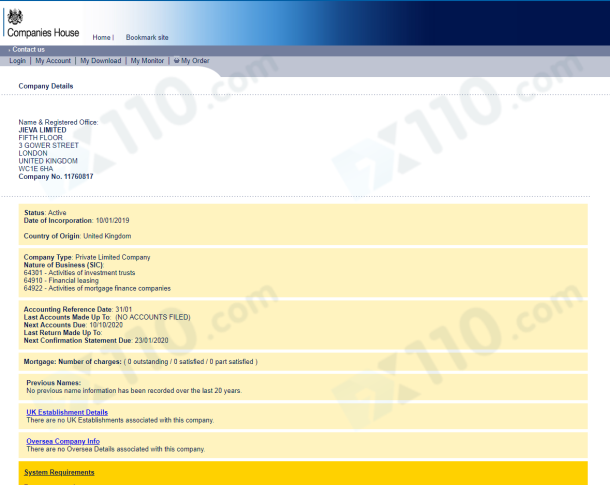Click the no UK Establishments text
The height and width of the screenshot is (485, 610).
pyautogui.click(x=120, y=420)
